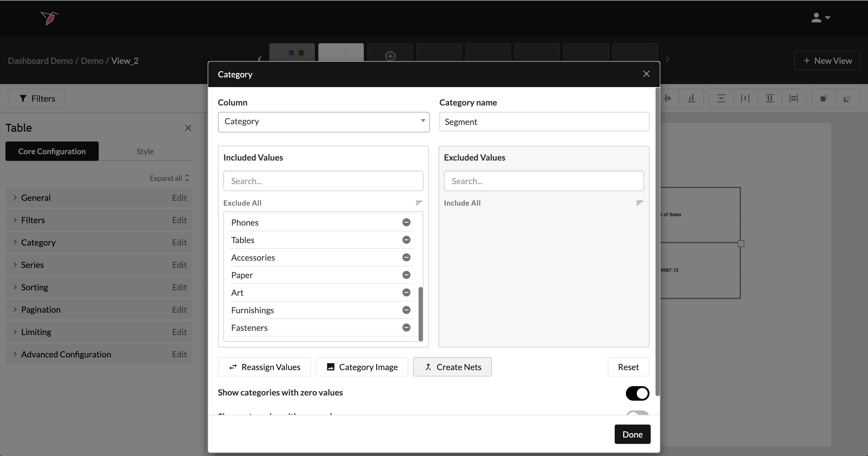Close the Table side panel
Viewport: 868px width, 456px height.
point(188,128)
